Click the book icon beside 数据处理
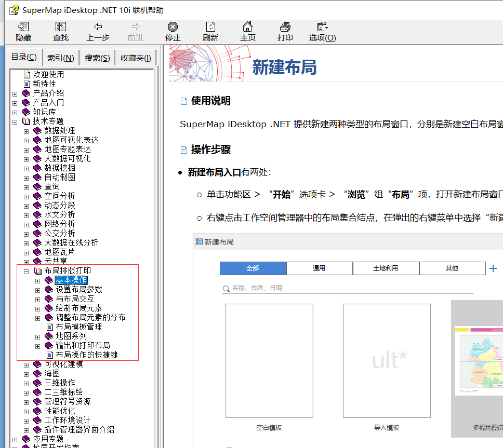Screen dimensions: 503x448 pos(37,131)
